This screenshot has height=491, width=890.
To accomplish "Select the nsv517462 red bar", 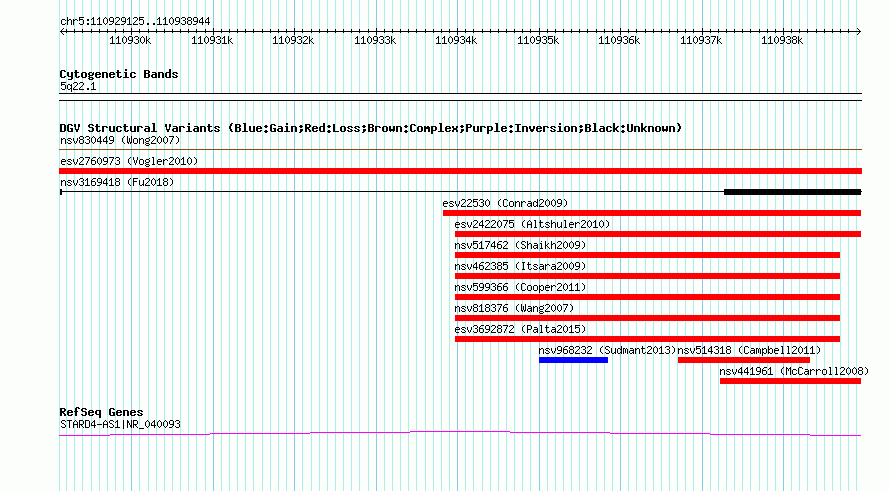I will [x=647, y=255].
